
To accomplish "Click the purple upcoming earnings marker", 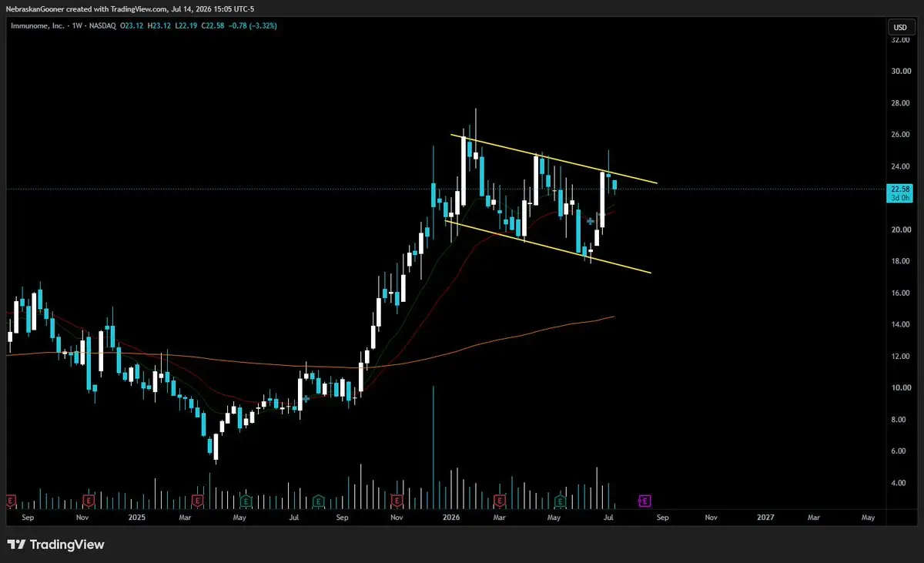I will click(645, 501).
